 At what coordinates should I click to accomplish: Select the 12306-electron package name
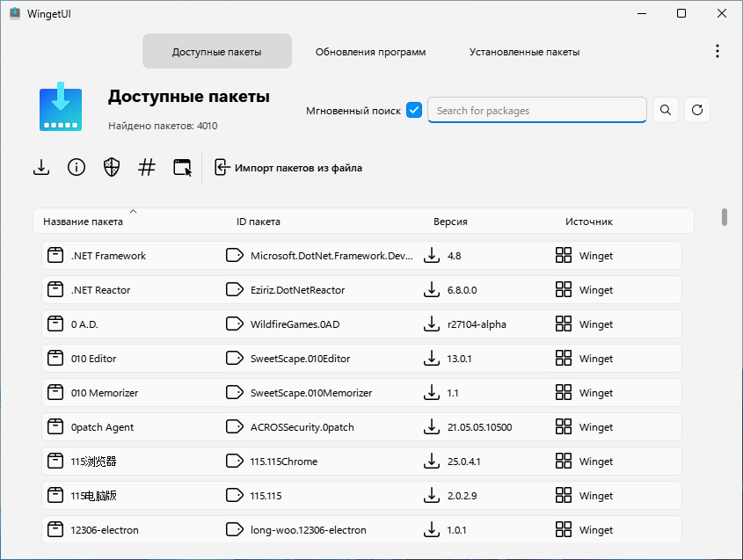pyautogui.click(x=105, y=530)
